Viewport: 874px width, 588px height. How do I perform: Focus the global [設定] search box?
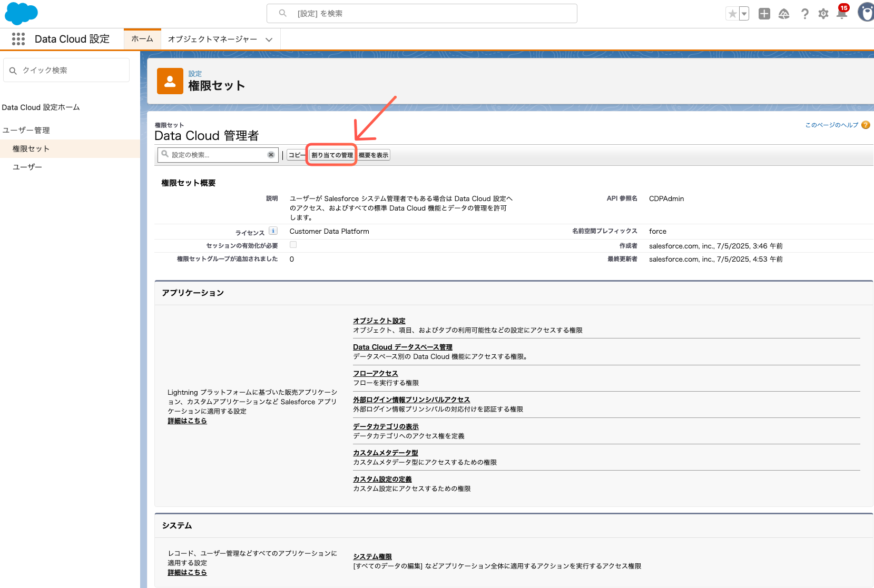[422, 14]
